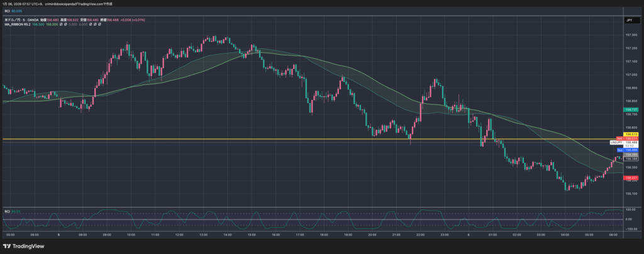The width and height of the screenshot is (644, 254).
Task: Click the 04:00 time axis label
Action: click(x=565, y=235)
